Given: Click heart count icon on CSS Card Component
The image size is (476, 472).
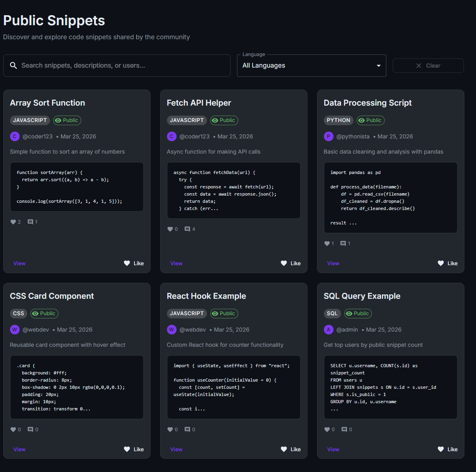Looking at the screenshot, I should [13, 430].
